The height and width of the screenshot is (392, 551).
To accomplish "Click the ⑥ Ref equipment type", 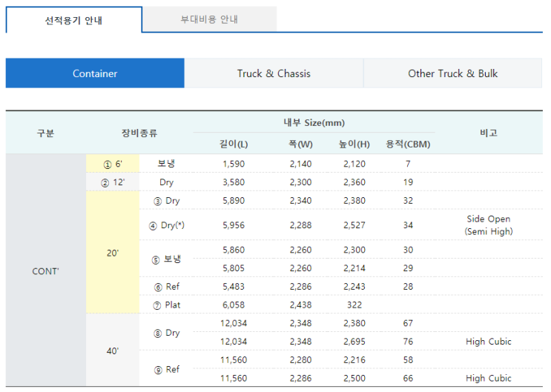I will [x=167, y=287].
